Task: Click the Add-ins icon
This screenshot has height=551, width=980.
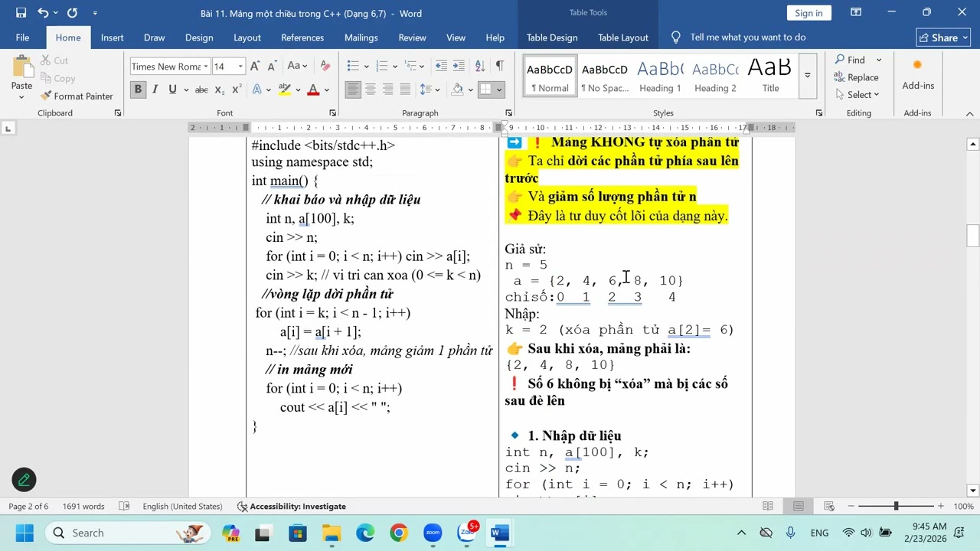Action: click(917, 66)
